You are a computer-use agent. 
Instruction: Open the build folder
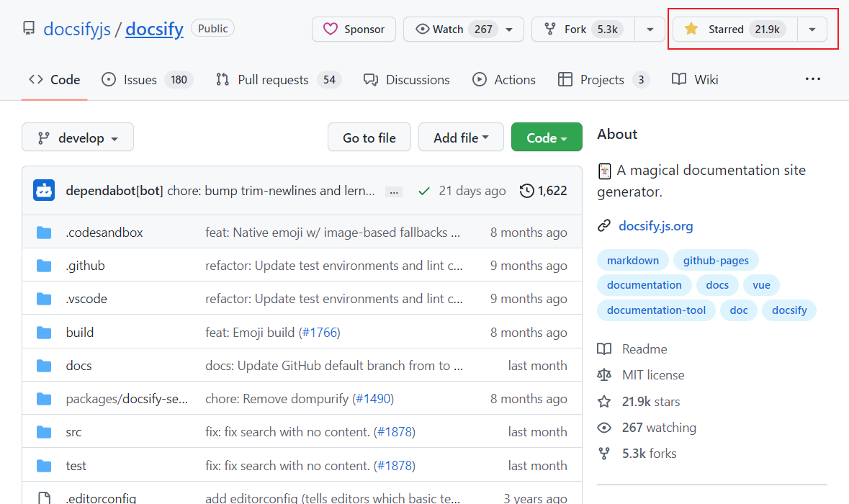(x=80, y=332)
